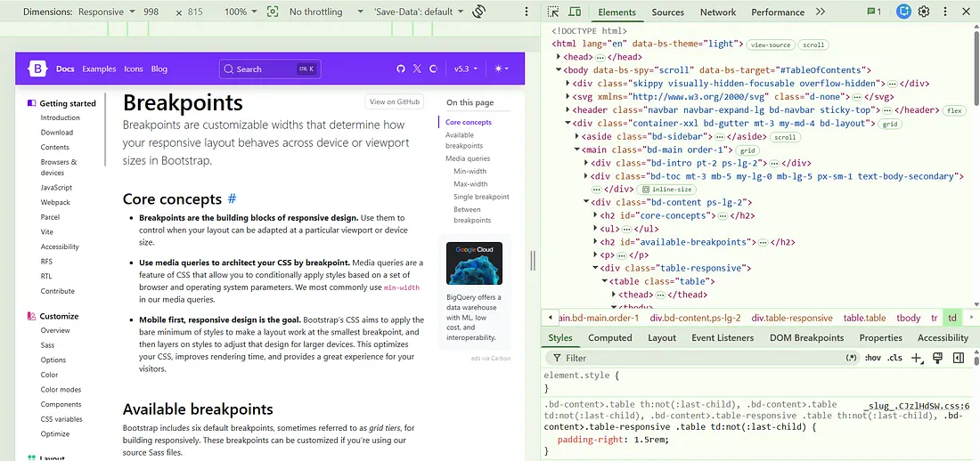
Task: Open the 'Save-Data': default dropdown
Action: pyautogui.click(x=419, y=12)
